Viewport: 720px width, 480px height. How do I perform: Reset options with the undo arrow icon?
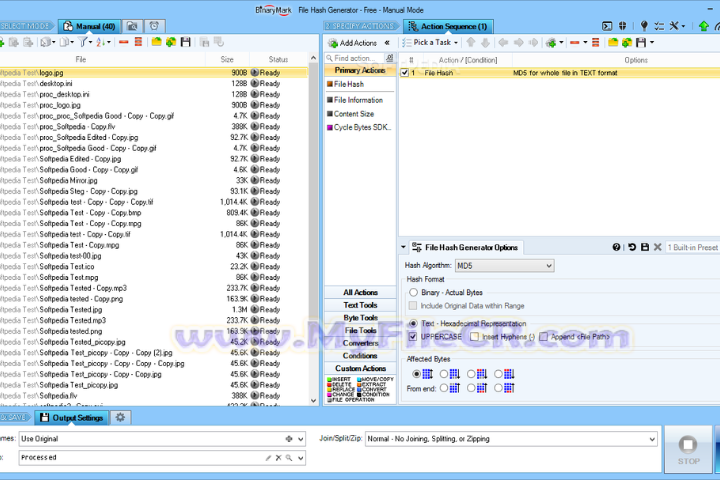632,247
